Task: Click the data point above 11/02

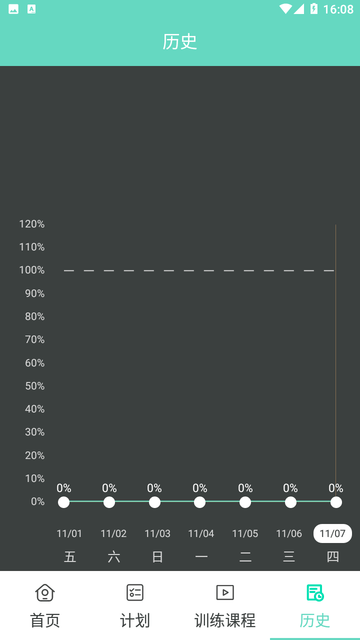Action: (x=109, y=502)
